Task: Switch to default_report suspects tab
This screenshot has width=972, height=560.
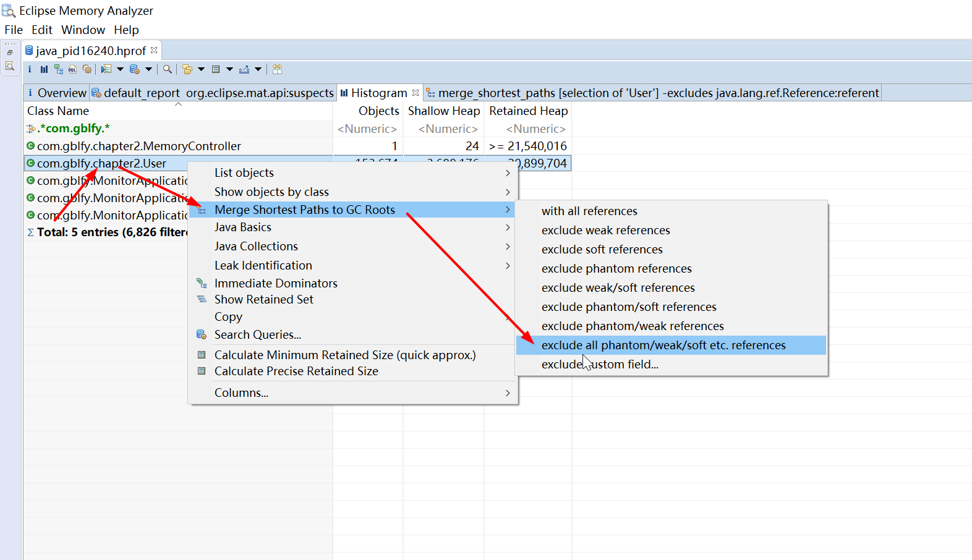Action: (213, 93)
